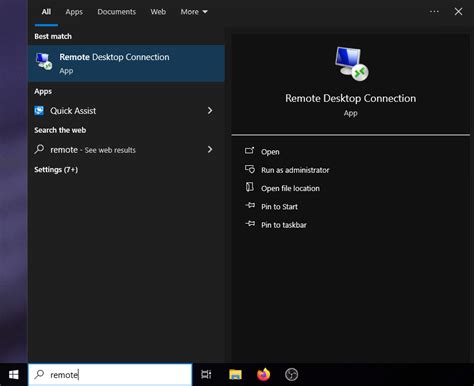
Task: Open 'remote - See web results' entry
Action: (x=126, y=150)
